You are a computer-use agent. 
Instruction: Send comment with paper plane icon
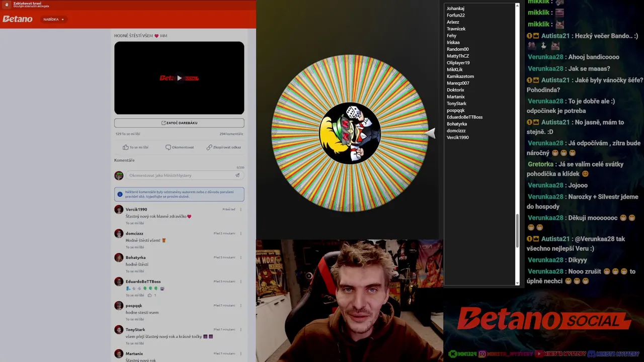pyautogui.click(x=237, y=175)
